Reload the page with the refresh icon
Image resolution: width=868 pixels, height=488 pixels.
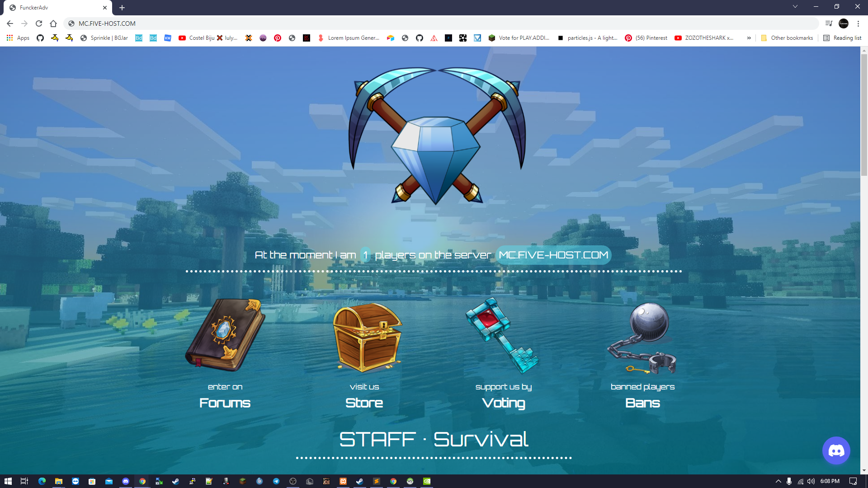pos(39,23)
